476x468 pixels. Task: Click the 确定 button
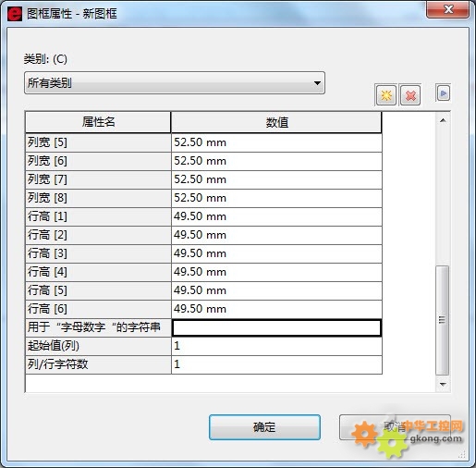click(264, 427)
